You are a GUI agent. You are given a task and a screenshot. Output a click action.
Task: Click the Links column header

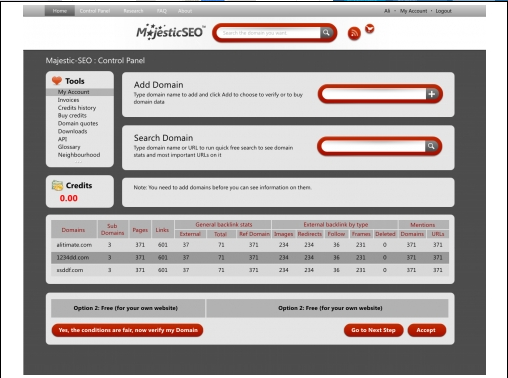(x=162, y=229)
